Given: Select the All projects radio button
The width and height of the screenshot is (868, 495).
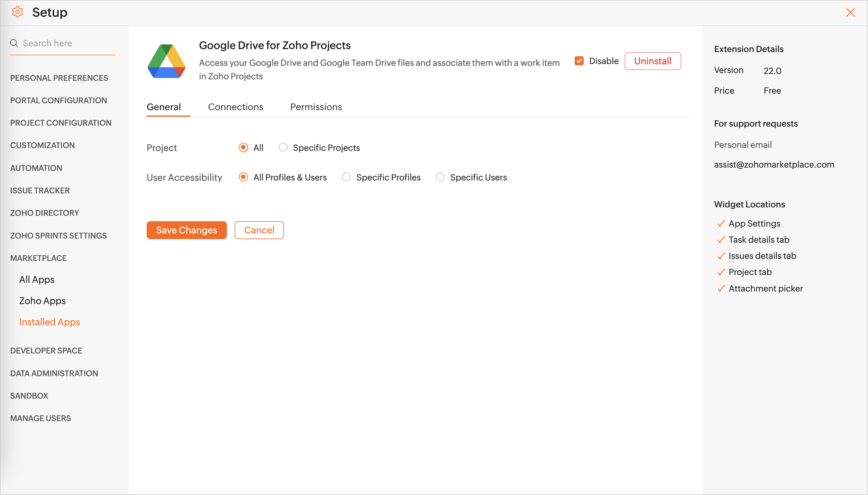Looking at the screenshot, I should pos(243,148).
